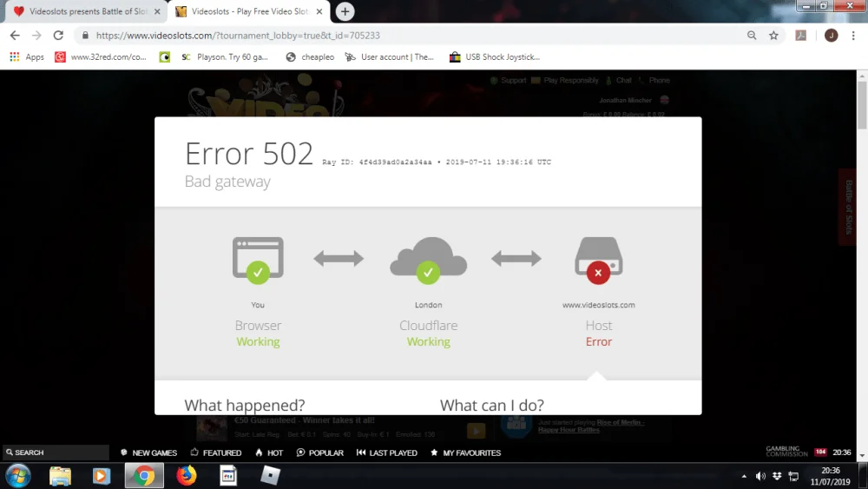
Task: Select the MY FAVOURITES menu item
Action: click(465, 453)
